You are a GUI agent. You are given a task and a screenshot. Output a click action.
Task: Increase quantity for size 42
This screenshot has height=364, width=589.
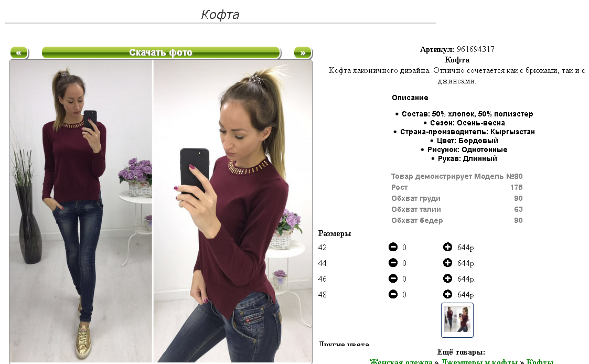(447, 247)
